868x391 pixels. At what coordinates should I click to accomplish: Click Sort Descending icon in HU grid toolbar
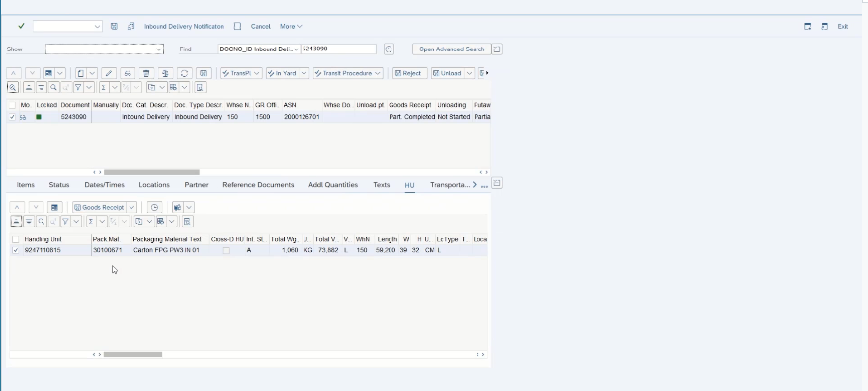tap(29, 221)
